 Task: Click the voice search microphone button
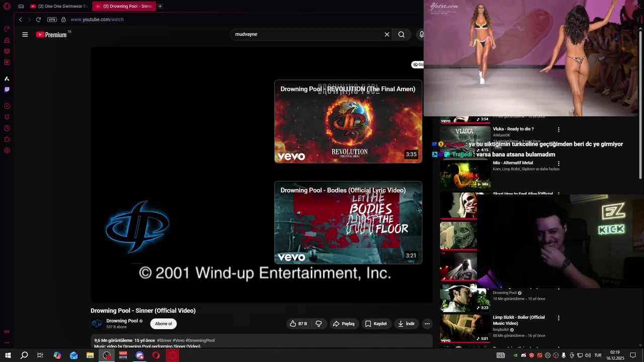tap(422, 35)
